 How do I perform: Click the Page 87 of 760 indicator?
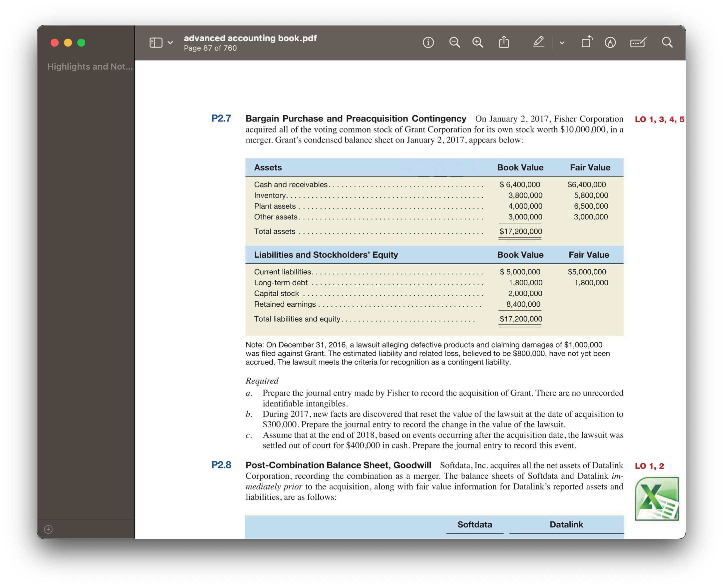click(x=210, y=48)
